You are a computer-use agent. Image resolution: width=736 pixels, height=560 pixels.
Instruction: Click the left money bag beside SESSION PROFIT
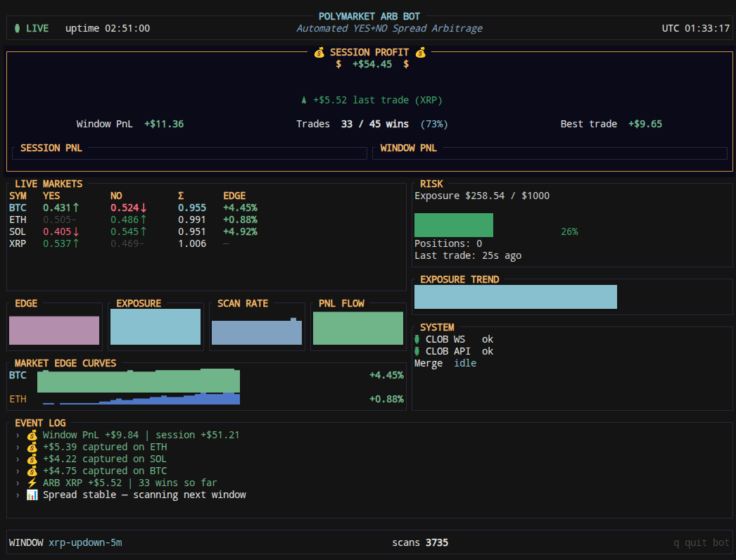point(319,53)
